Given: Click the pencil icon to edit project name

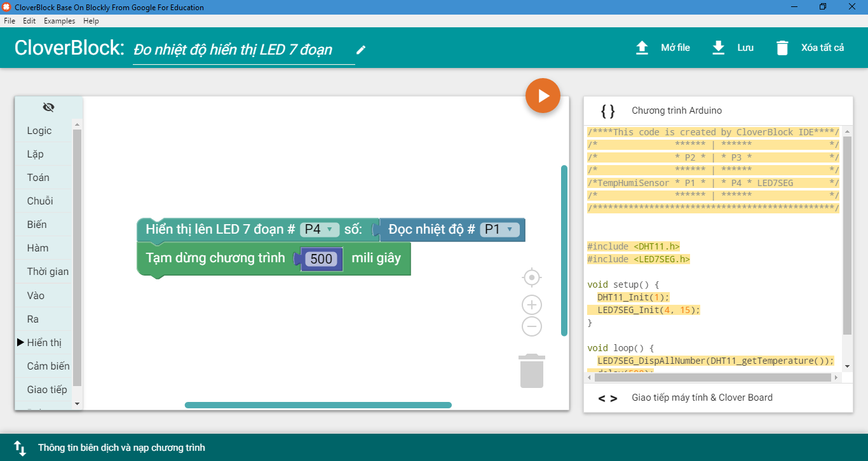Looking at the screenshot, I should [x=361, y=50].
